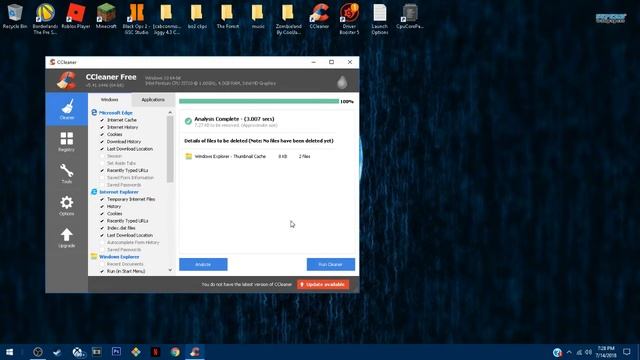Click the CCleaner logo in the header
The image size is (640, 360).
tap(66, 80)
